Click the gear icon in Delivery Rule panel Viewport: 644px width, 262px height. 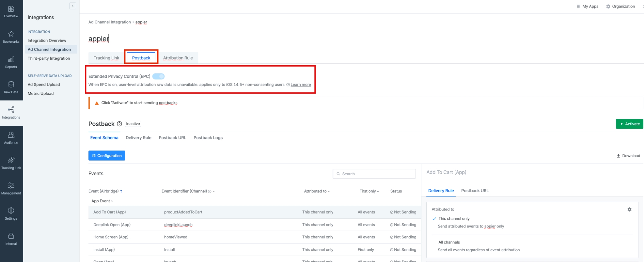(x=629, y=210)
